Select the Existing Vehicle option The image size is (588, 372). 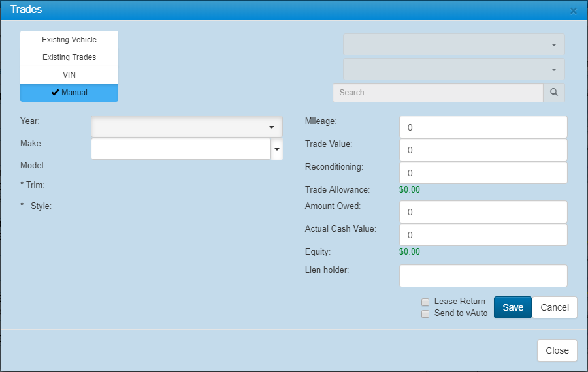click(69, 40)
